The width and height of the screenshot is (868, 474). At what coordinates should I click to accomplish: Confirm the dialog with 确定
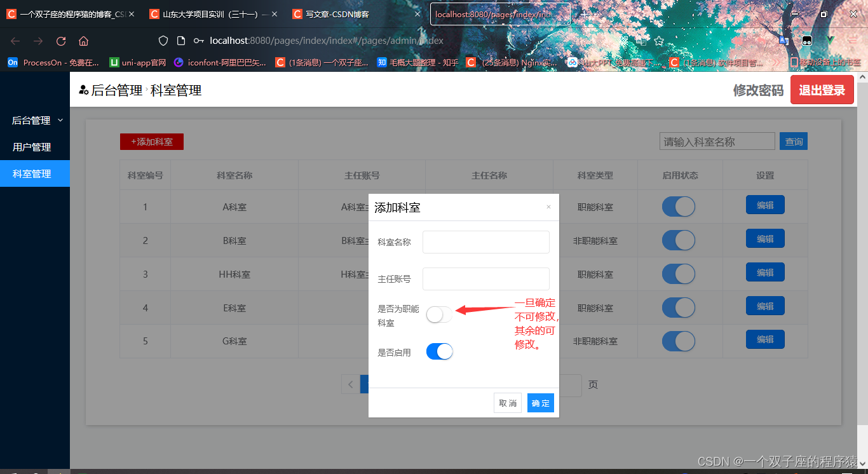(541, 403)
